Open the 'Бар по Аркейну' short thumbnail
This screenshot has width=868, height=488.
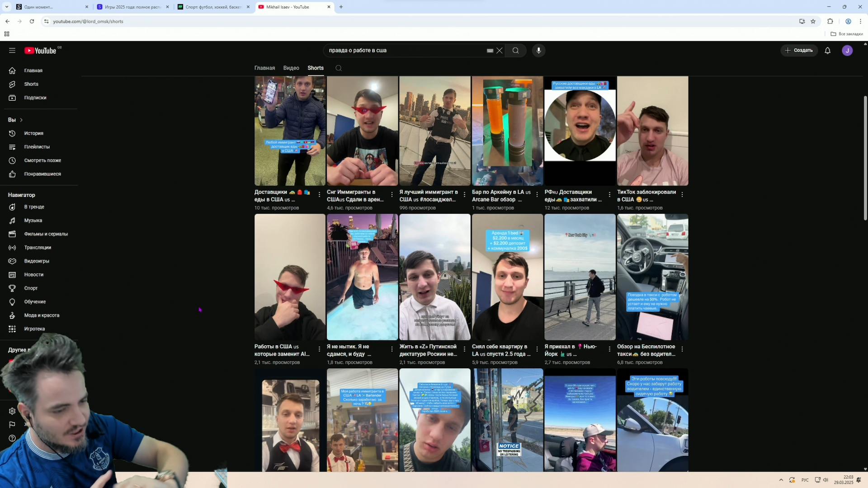(x=508, y=131)
